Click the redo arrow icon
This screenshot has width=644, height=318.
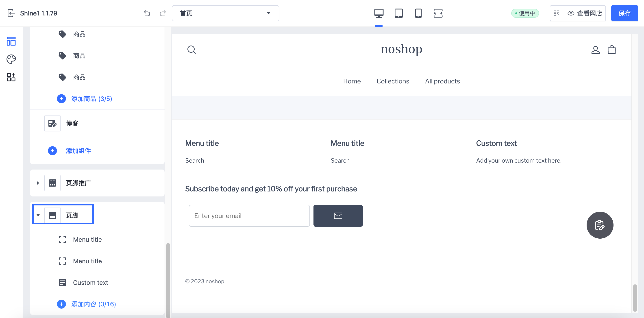click(163, 13)
